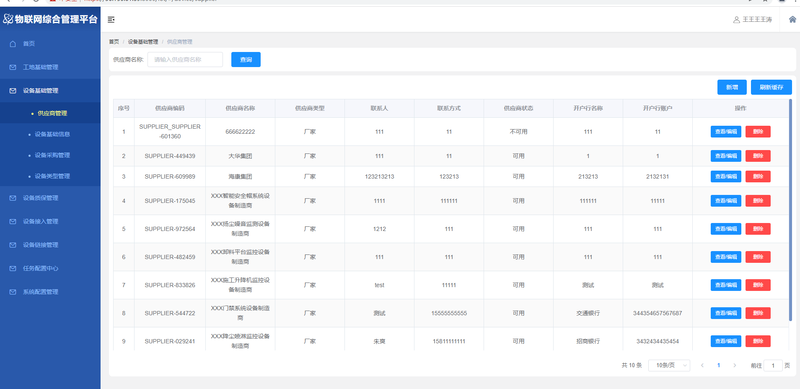Click 查看/编辑 for SUPPLIER-609989
This screenshot has width=800, height=389.
(x=726, y=176)
